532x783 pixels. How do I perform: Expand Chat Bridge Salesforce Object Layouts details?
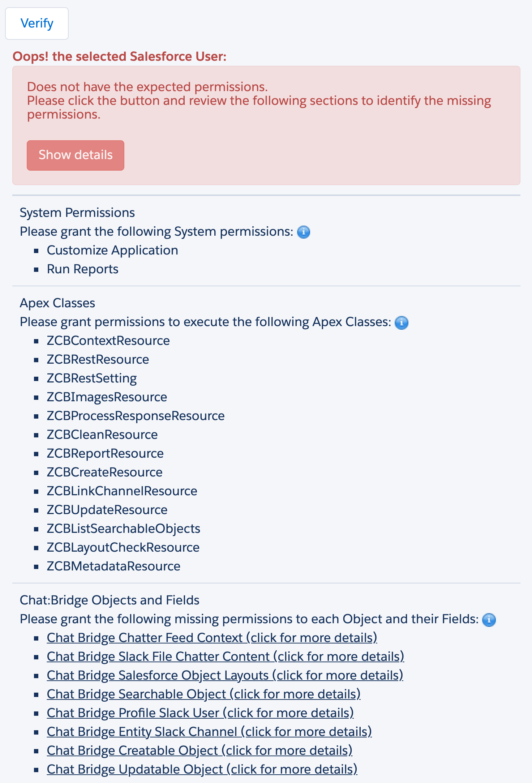(x=225, y=676)
